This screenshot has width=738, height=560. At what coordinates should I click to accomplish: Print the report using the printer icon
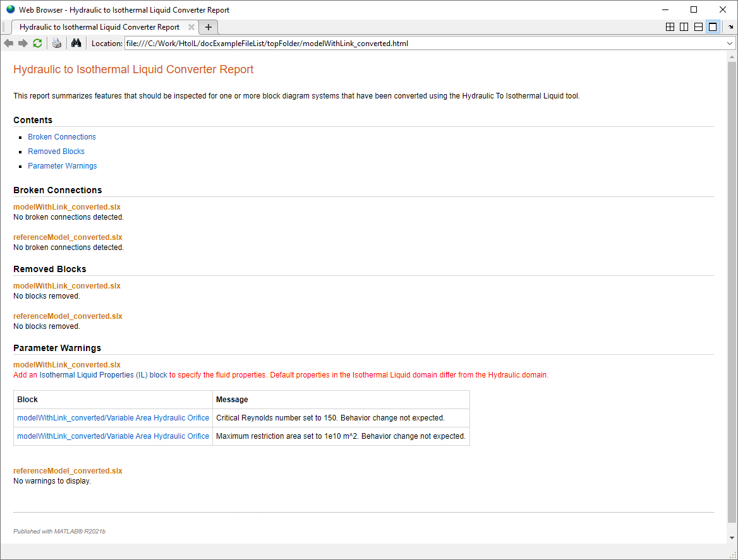(x=57, y=43)
